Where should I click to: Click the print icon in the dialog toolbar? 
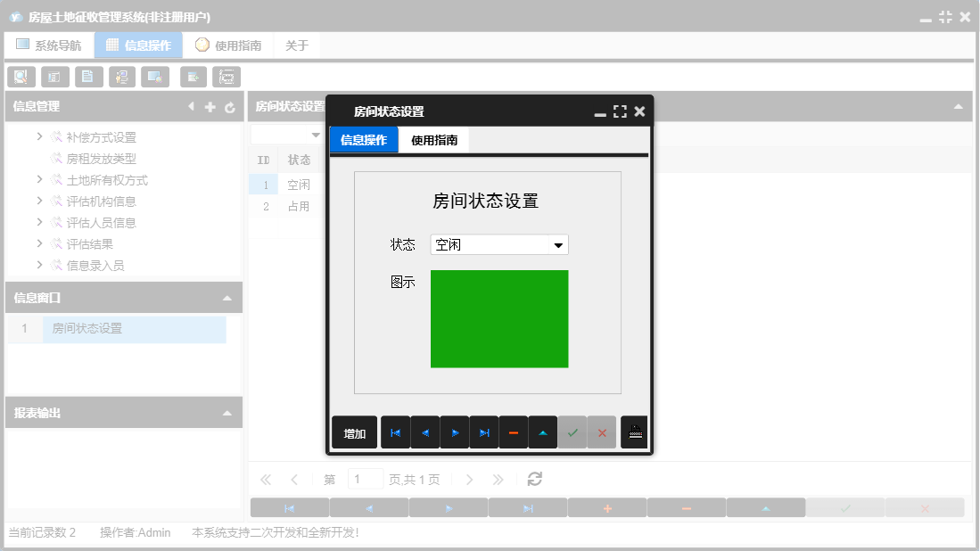click(634, 432)
